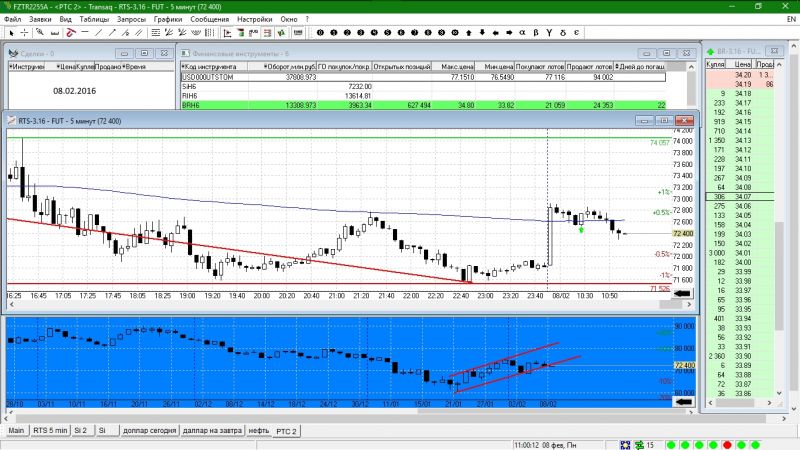This screenshot has height=450, width=800.
Task: Select the РТС 2 tab
Action: tap(286, 431)
